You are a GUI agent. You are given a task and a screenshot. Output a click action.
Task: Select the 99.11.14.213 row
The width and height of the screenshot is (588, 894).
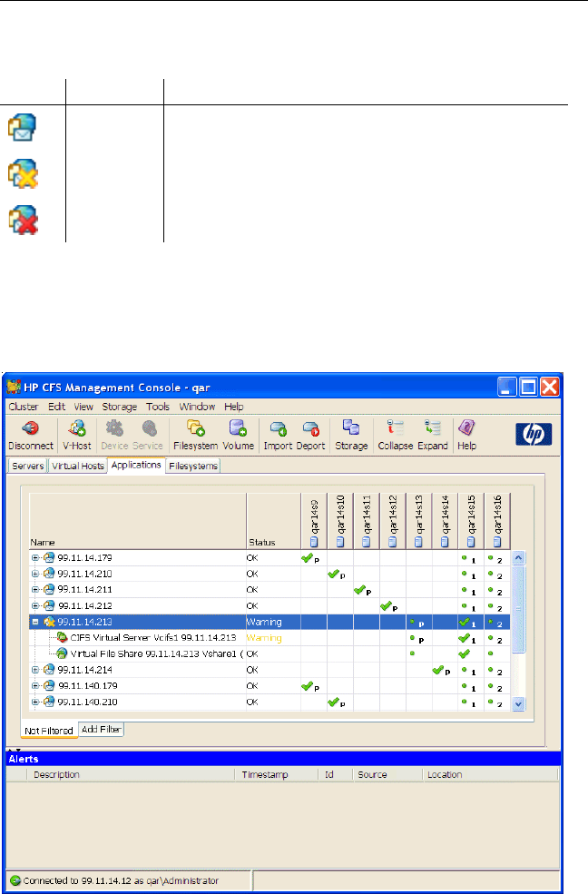coord(269,622)
